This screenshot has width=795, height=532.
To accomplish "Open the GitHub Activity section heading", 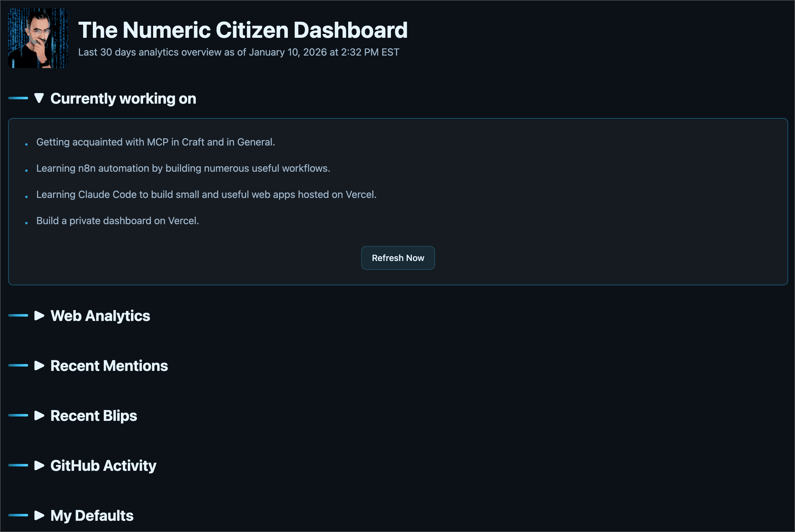I will (x=103, y=465).
